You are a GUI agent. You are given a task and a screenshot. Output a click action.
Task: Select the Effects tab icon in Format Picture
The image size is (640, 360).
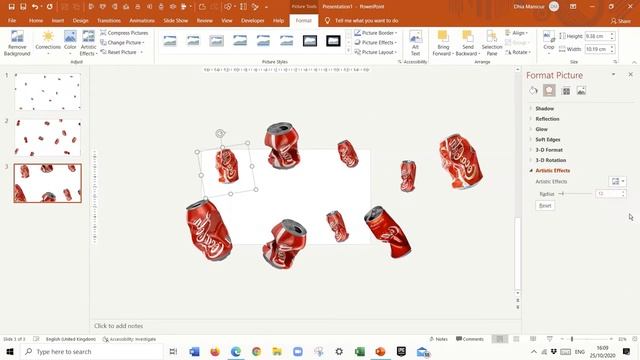[x=549, y=91]
